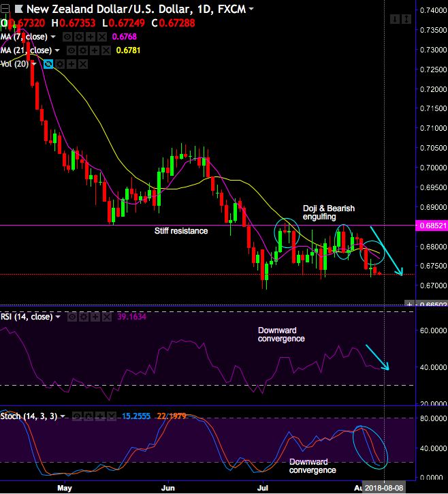The height and width of the screenshot is (494, 448).
Task: Click the Stoch 80.0000 scale label
Action: click(434, 418)
